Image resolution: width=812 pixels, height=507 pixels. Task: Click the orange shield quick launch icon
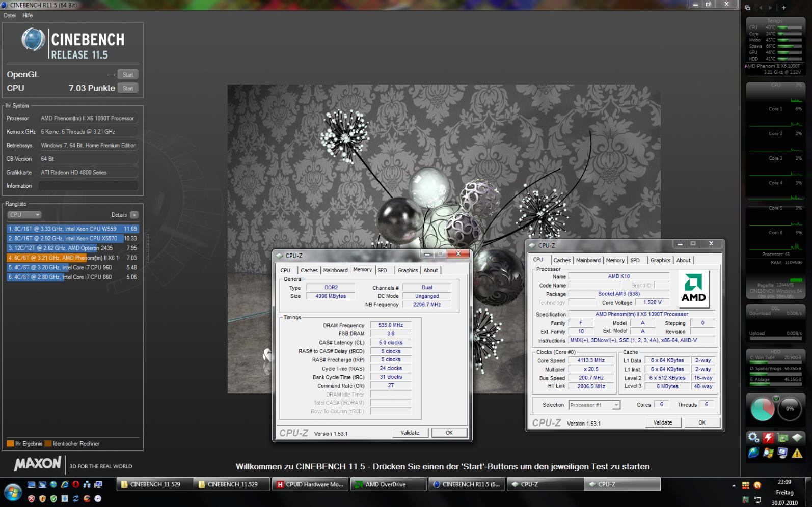[42, 499]
